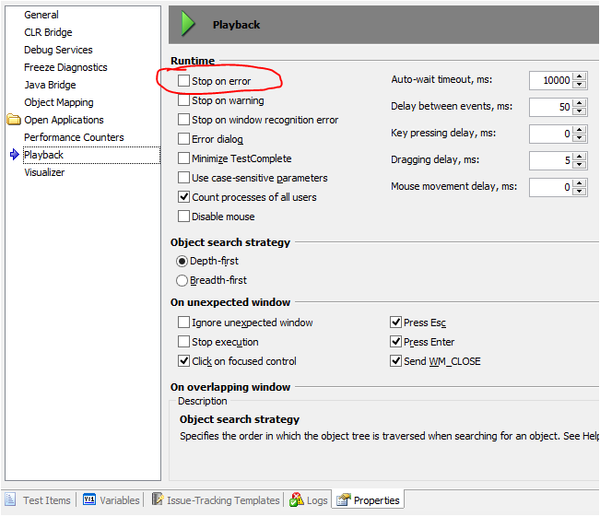Select the Breadth-first radio button
The width and height of the screenshot is (600, 516).
pos(182,281)
